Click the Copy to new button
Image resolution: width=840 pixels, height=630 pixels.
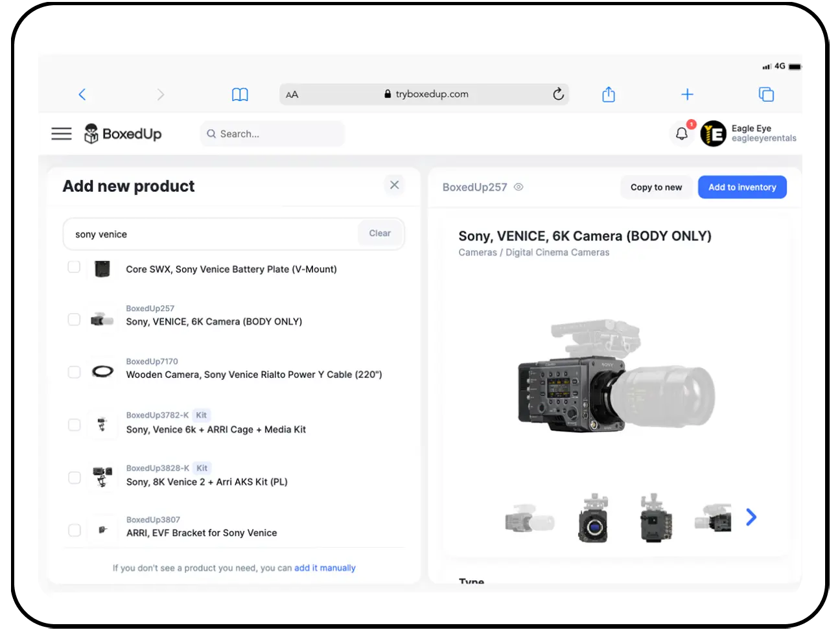tap(656, 187)
